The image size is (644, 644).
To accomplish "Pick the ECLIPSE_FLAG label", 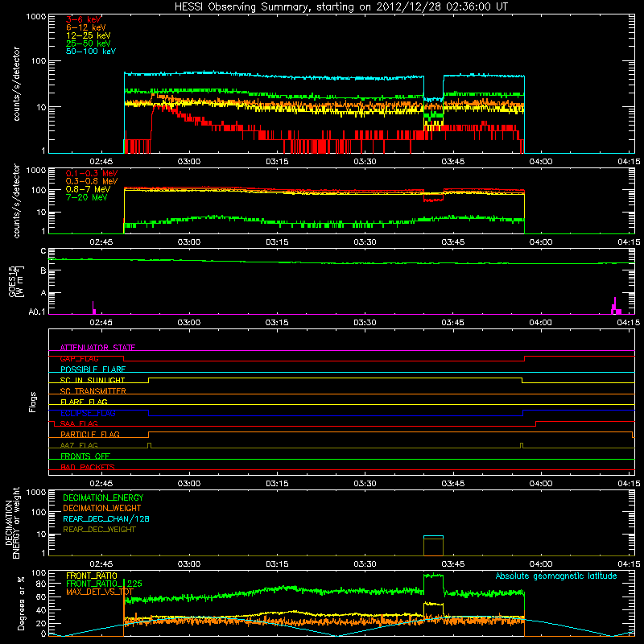I will pos(88,413).
